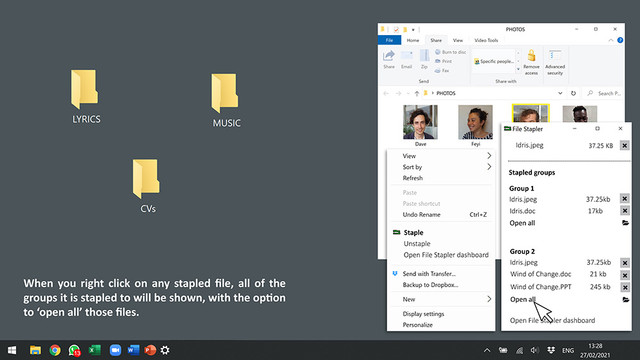Viewport: 640px width, 360px height.
Task: Click Fax in the Send group
Action: click(x=442, y=71)
